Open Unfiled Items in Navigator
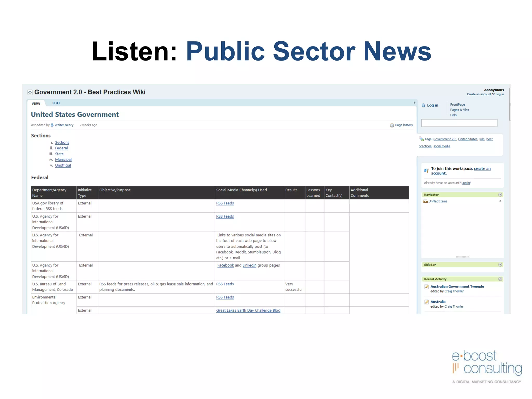This screenshot has height=399, width=532. coord(438,201)
